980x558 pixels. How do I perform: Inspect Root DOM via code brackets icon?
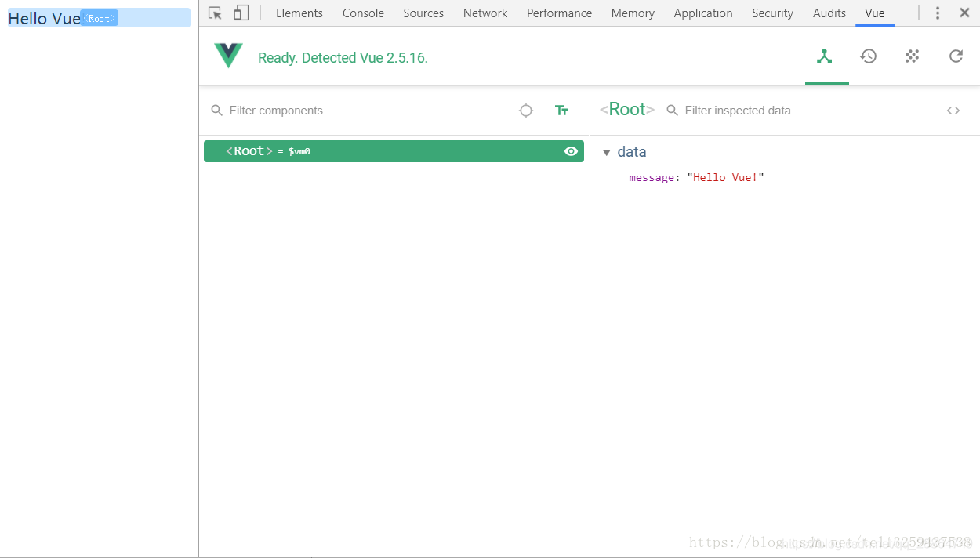click(x=953, y=111)
